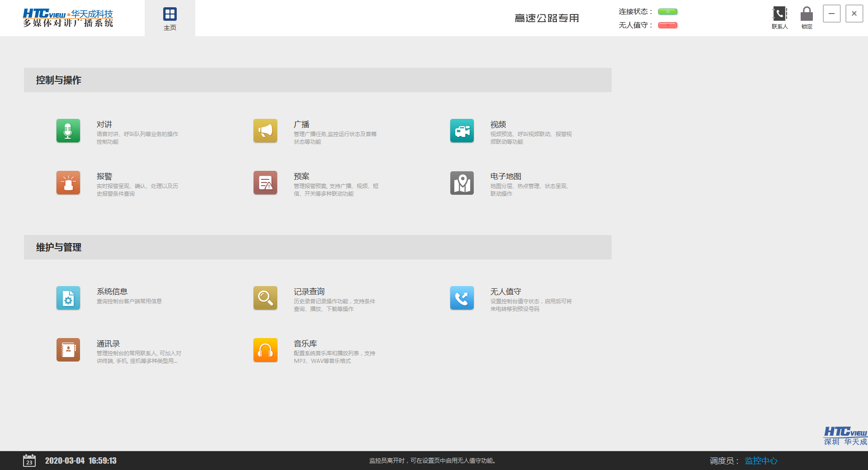
Task: Click the gray Electronic Map (电子地图) icon
Action: 462,183
